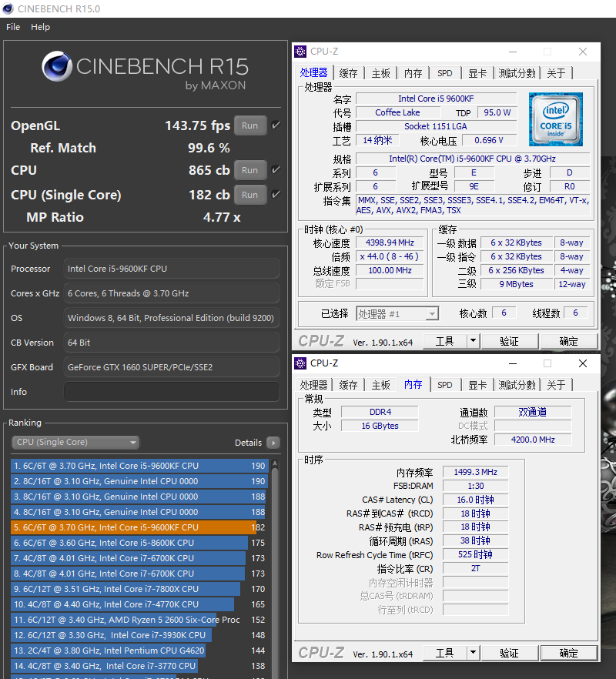Click inside the empty Info field
This screenshot has width=616, height=679.
tap(171, 391)
